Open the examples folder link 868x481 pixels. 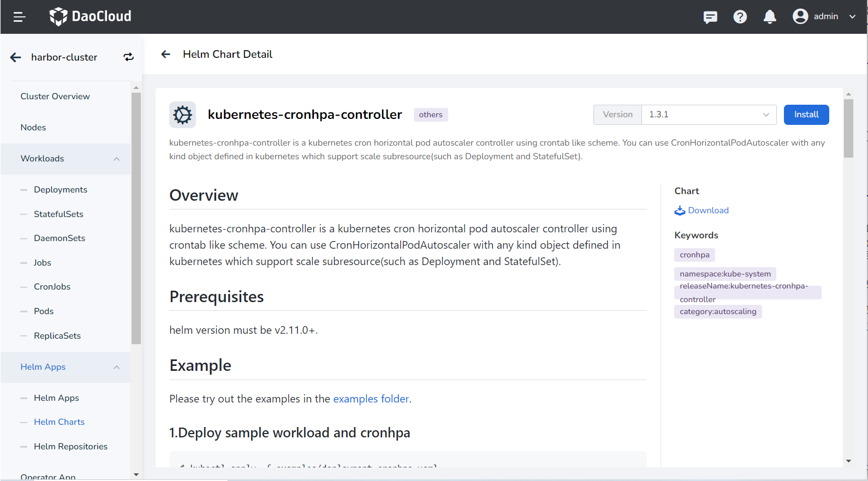(x=371, y=399)
